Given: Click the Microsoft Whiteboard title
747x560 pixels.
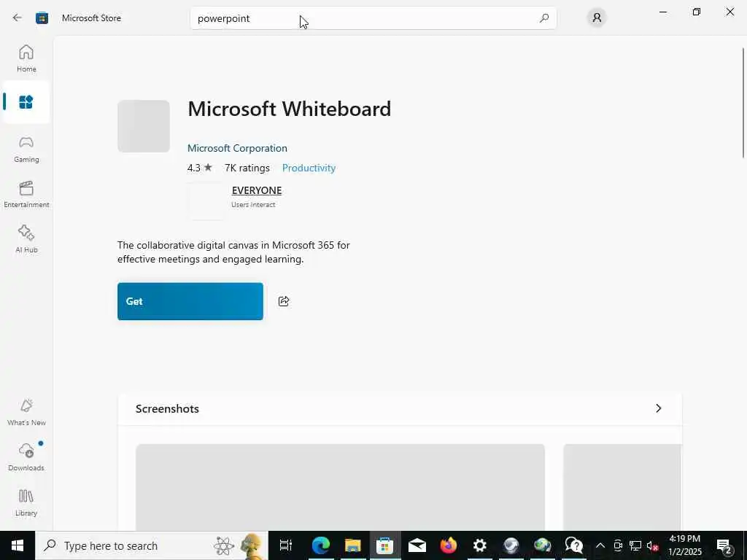Looking at the screenshot, I should (x=289, y=109).
